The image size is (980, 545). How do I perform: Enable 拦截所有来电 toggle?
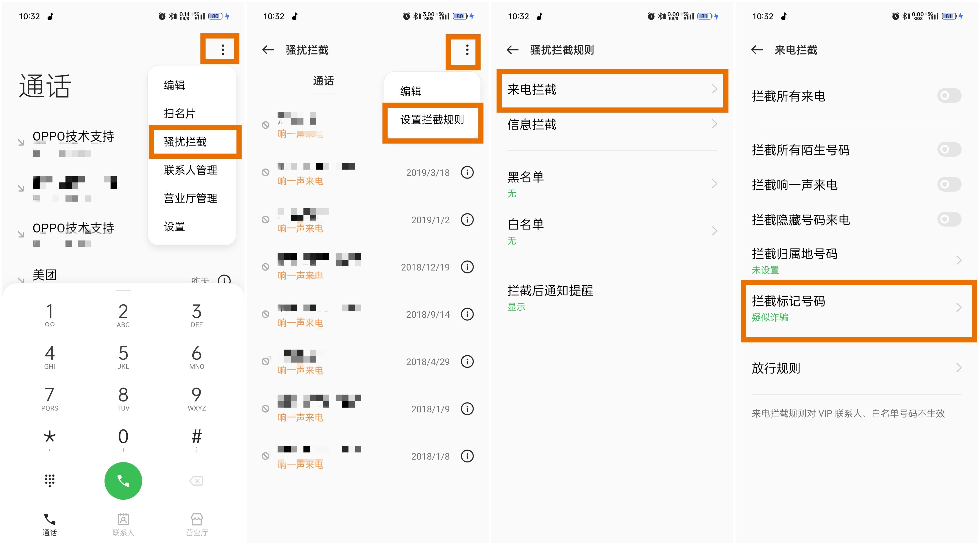click(949, 96)
